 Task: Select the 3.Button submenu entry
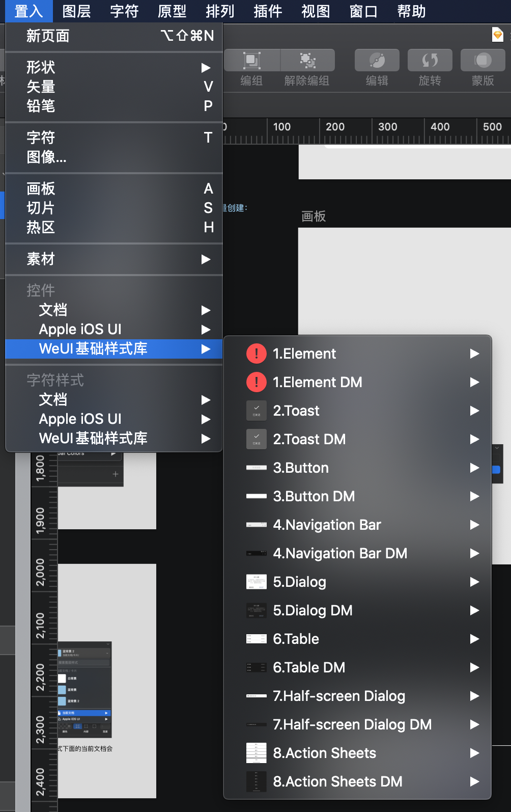[x=357, y=468]
